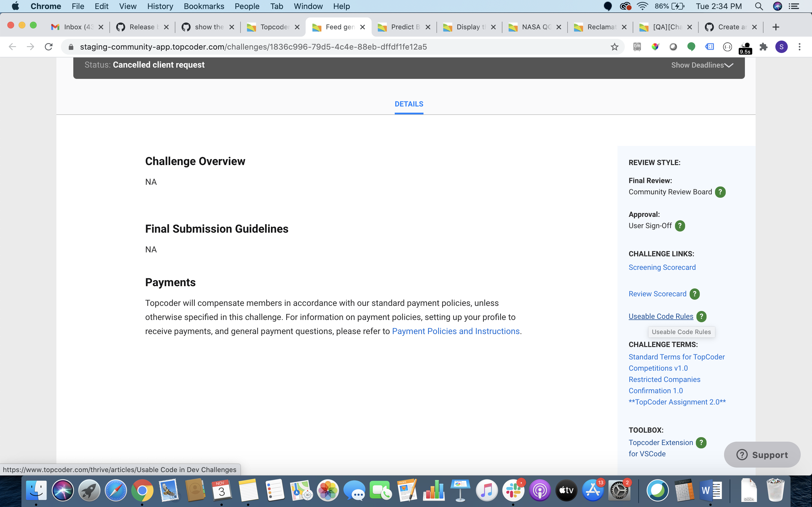Click the Useable Code Rules help icon
Image resolution: width=812 pixels, height=507 pixels.
[x=701, y=316]
